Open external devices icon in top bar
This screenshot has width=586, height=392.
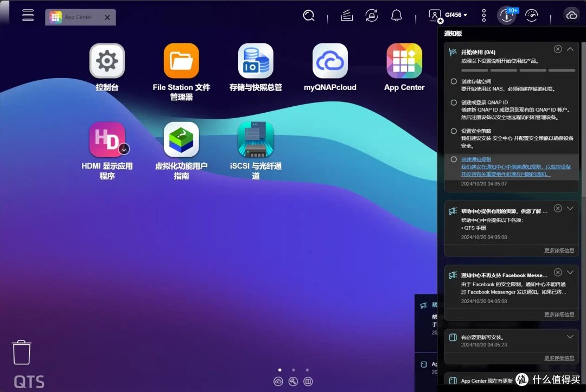pyautogui.click(x=372, y=15)
